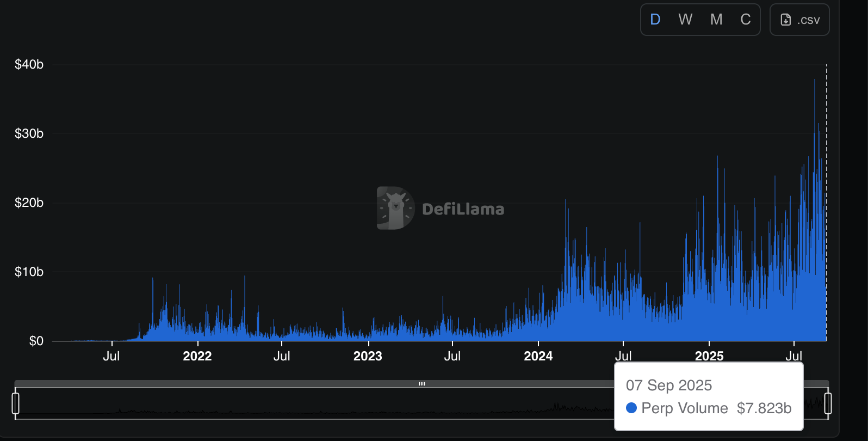The image size is (868, 441).
Task: Click the $20b y-axis label
Action: tap(29, 203)
